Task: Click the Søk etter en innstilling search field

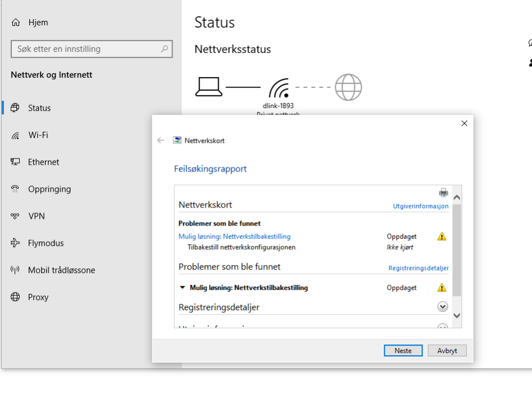Action: coord(92,49)
